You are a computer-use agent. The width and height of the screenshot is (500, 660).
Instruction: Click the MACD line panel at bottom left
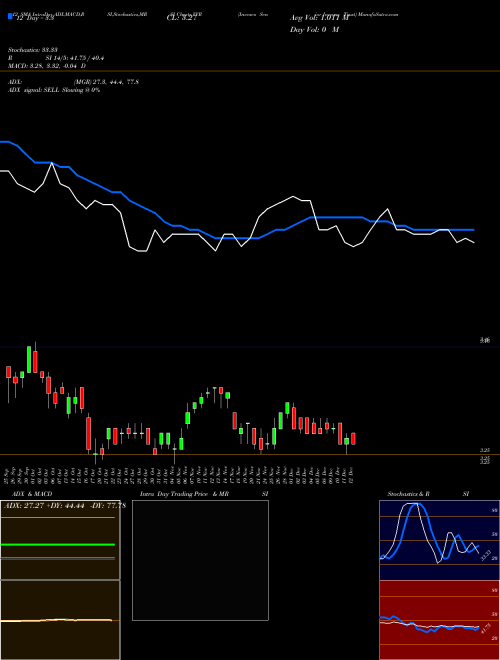click(60, 620)
